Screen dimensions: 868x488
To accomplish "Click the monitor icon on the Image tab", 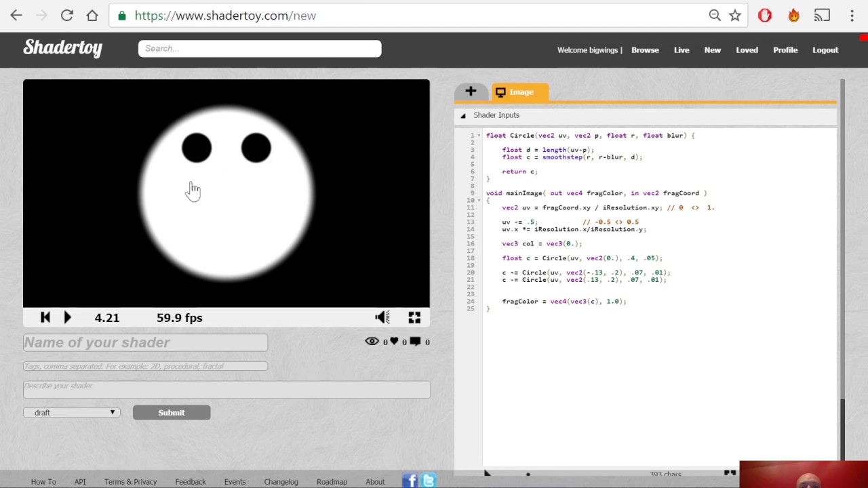I will (x=500, y=92).
